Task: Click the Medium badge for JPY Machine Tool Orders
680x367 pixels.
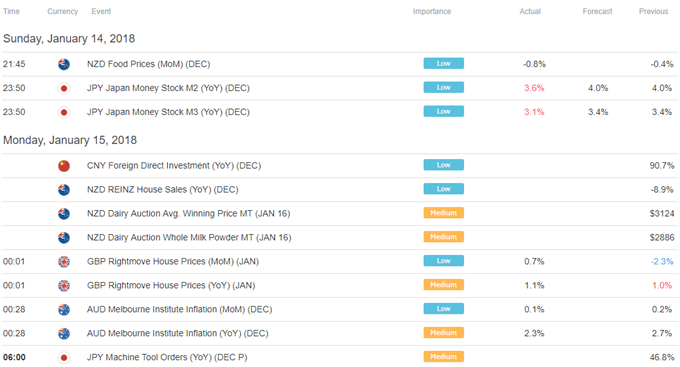Action: [x=444, y=357]
